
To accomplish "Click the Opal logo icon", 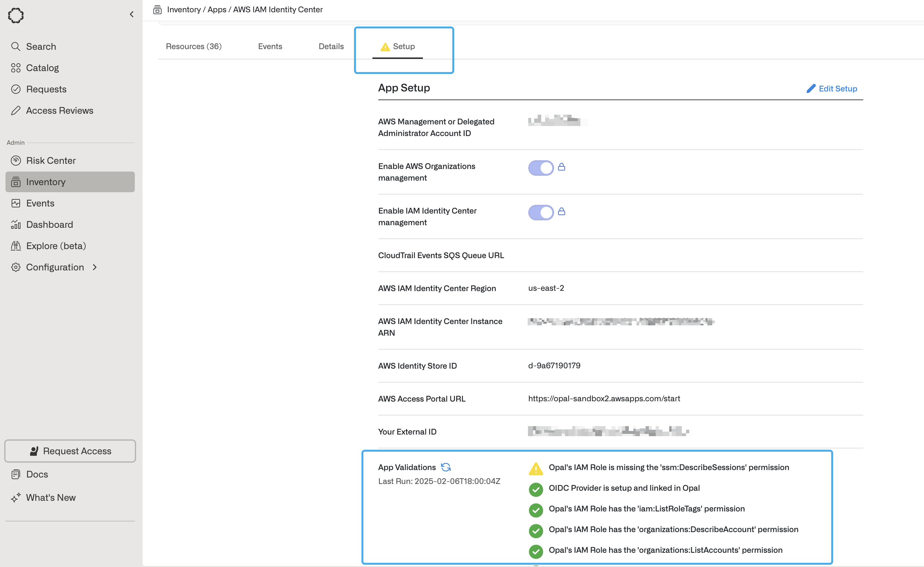I will [x=16, y=16].
